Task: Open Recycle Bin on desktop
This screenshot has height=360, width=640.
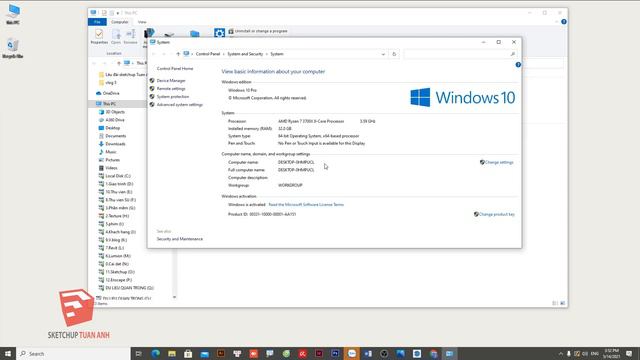Action: 13,48
